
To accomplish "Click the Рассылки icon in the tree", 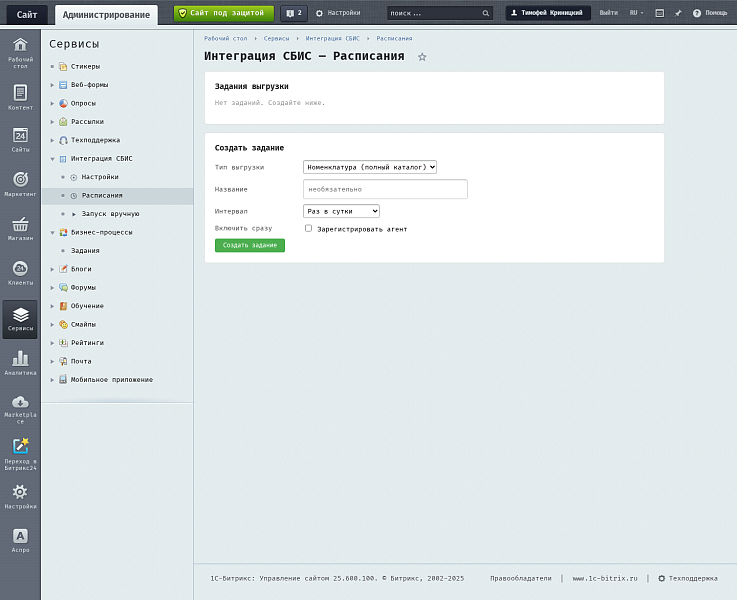I will tap(63, 122).
